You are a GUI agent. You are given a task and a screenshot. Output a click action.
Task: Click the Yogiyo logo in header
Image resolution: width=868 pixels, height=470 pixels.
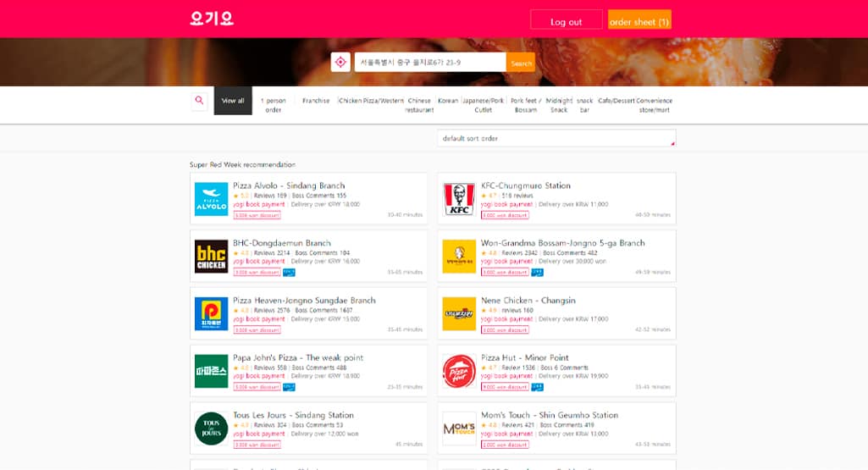click(x=212, y=19)
